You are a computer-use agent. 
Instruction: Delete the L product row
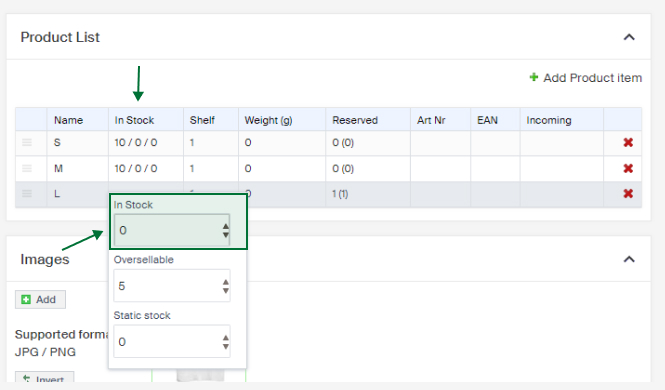click(x=628, y=194)
